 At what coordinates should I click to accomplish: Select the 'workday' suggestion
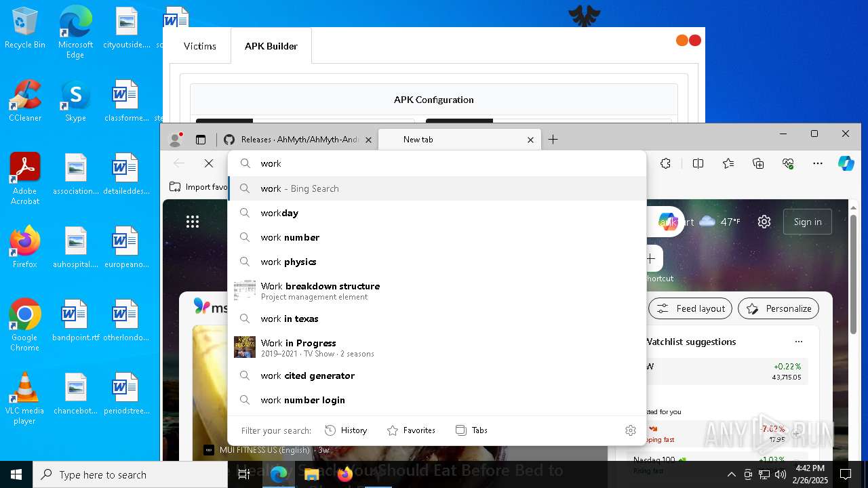[437, 213]
